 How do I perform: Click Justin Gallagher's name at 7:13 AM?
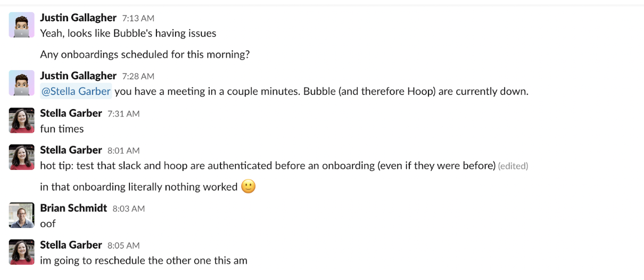click(78, 18)
